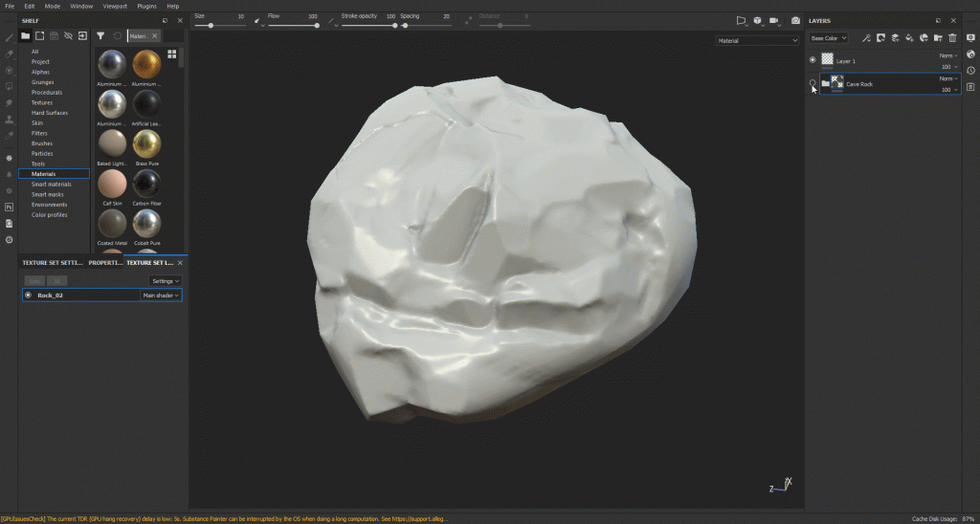Select the Material picker eyedropper tool
The image size is (980, 524).
coord(9,136)
